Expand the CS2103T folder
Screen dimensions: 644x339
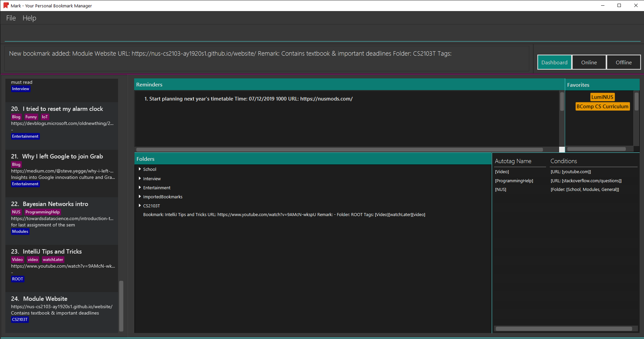pyautogui.click(x=140, y=206)
